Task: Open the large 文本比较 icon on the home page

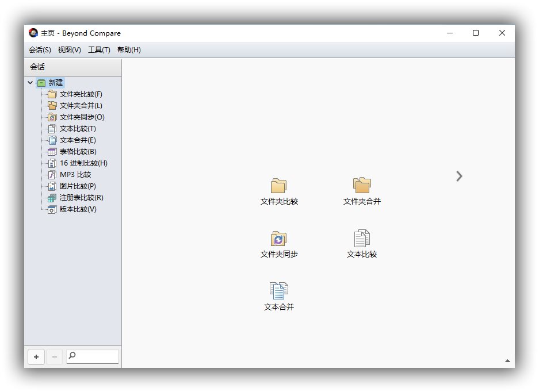Action: pos(362,238)
